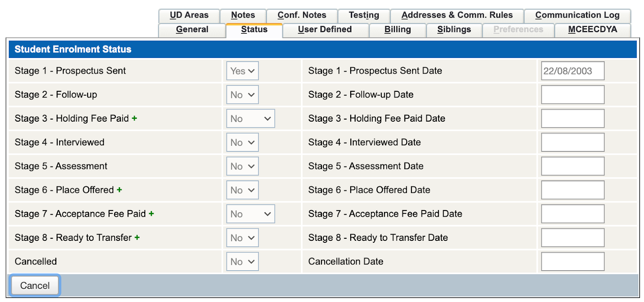Focus the Cancellation Date input field
The width and height of the screenshot is (644, 302).
click(572, 262)
